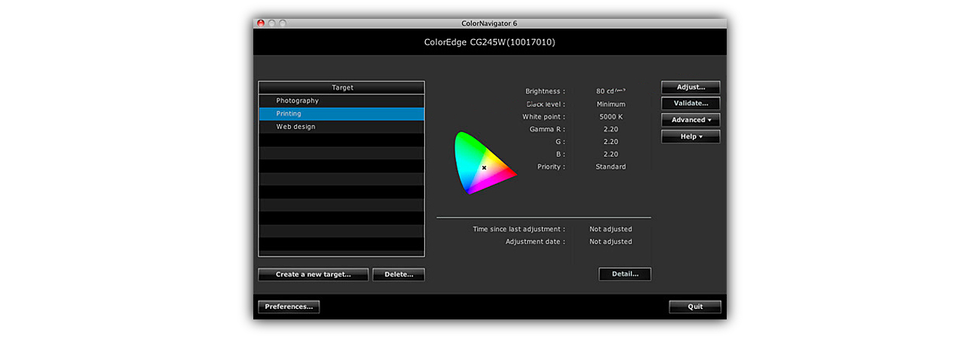Click the Quit button
980x339 pixels.
pyautogui.click(x=695, y=307)
